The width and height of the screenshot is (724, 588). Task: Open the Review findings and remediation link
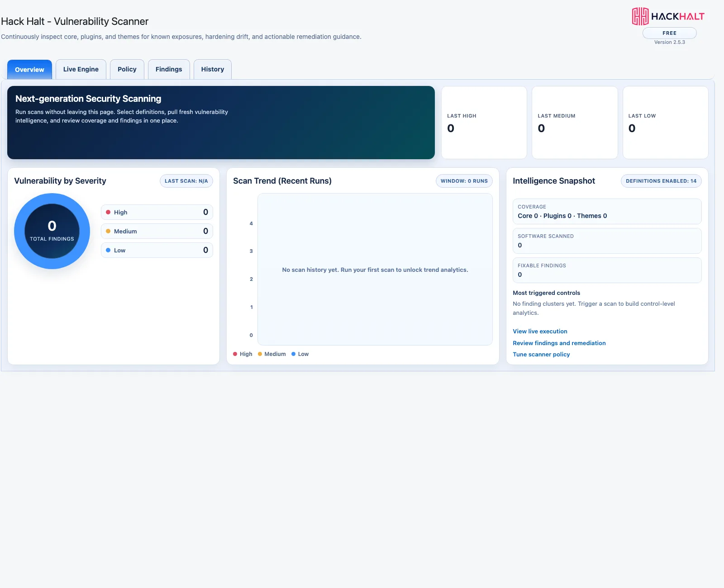pyautogui.click(x=559, y=343)
